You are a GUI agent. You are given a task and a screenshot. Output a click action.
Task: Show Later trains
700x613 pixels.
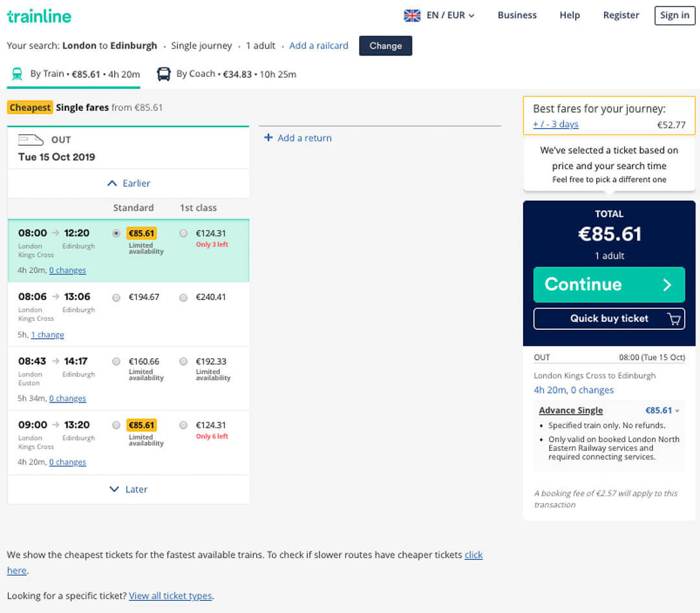point(128,489)
